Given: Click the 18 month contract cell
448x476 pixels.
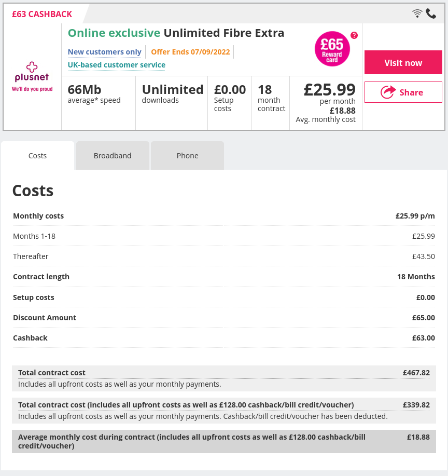Looking at the screenshot, I should coord(271,99).
